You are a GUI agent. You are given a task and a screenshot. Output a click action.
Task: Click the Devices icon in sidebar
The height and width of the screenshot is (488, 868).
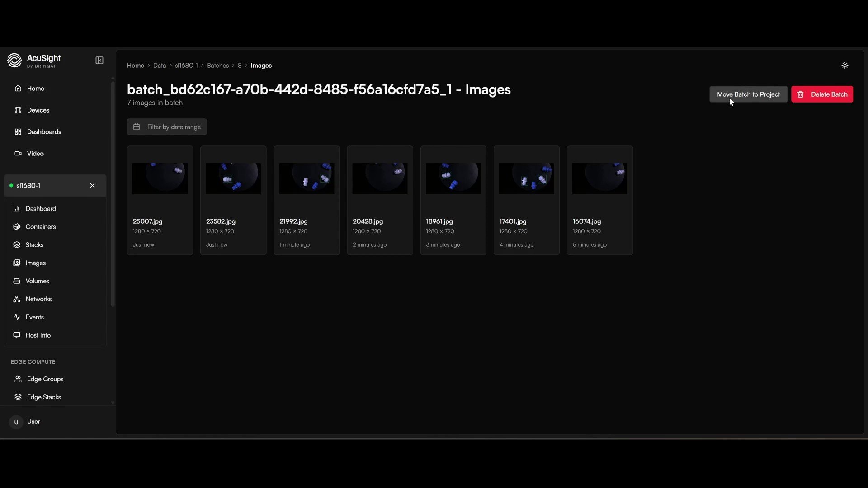point(18,110)
